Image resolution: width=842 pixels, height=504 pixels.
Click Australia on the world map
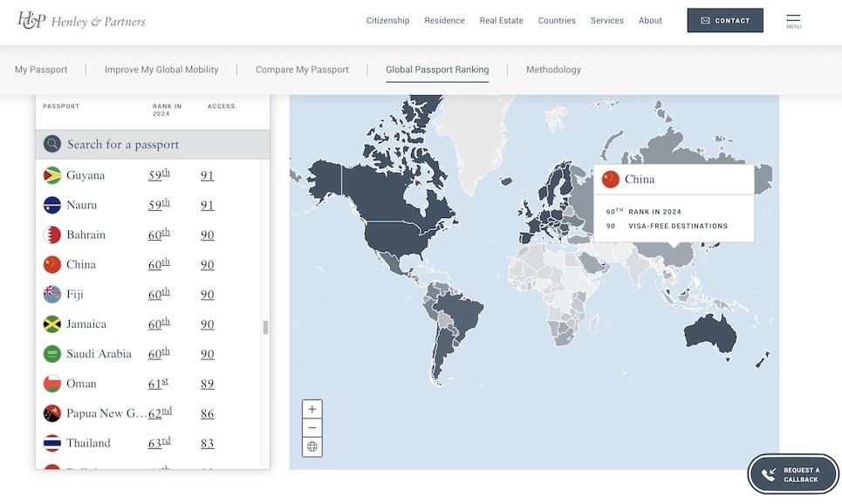pyautogui.click(x=710, y=335)
